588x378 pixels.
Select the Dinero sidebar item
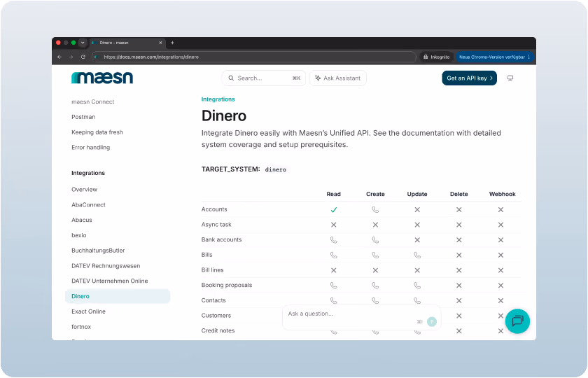(x=118, y=296)
